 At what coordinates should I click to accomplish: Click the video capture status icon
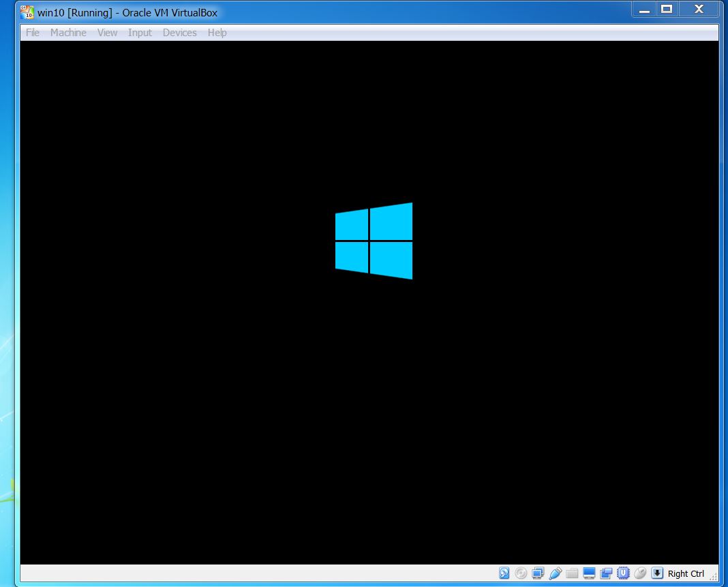606,573
